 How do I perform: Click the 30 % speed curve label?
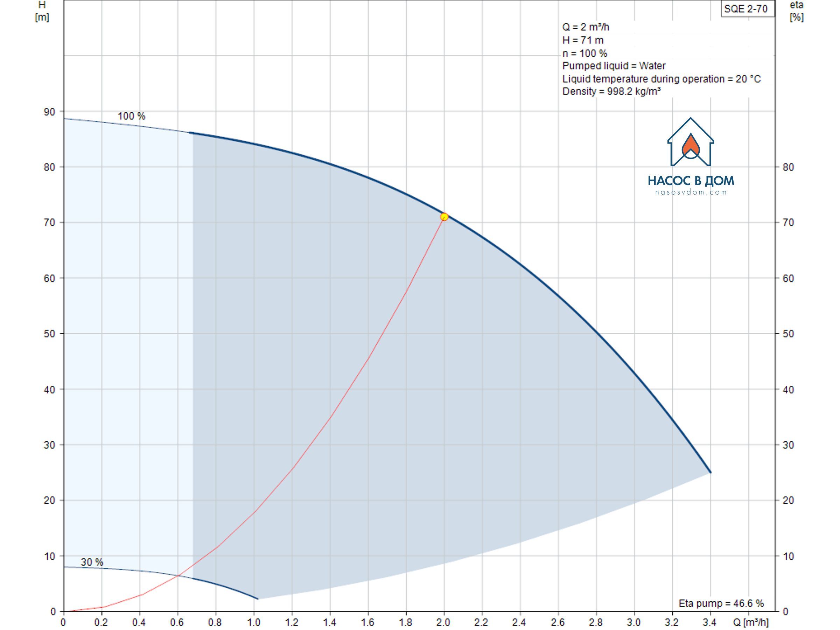[92, 562]
